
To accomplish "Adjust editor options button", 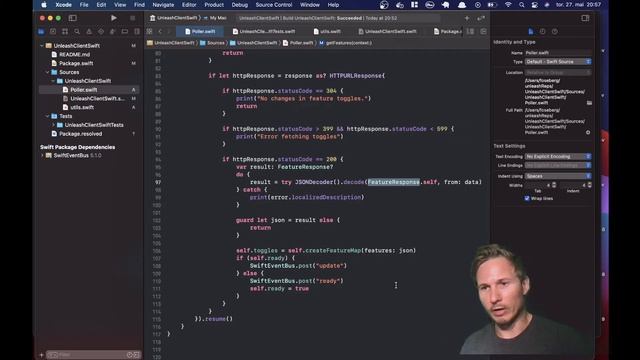I will [x=471, y=31].
